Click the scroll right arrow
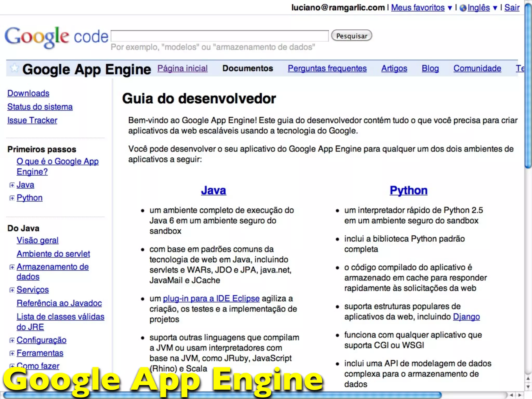Screen dimensions: 532x399 pos(520,395)
